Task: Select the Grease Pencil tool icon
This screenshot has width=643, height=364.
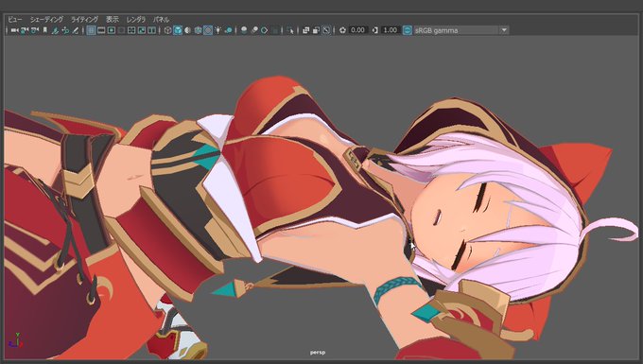Action: point(76,30)
